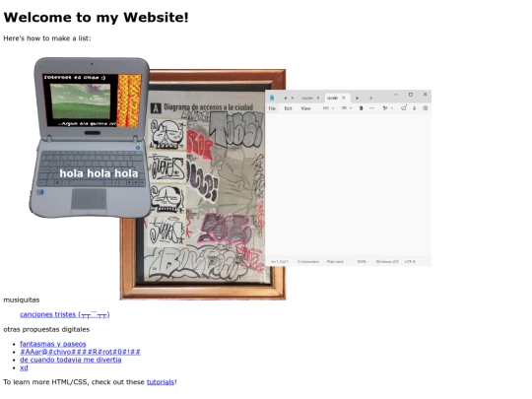The height and width of the screenshot is (399, 532).
Task: Open the View menu in Notepad
Action: click(x=305, y=108)
